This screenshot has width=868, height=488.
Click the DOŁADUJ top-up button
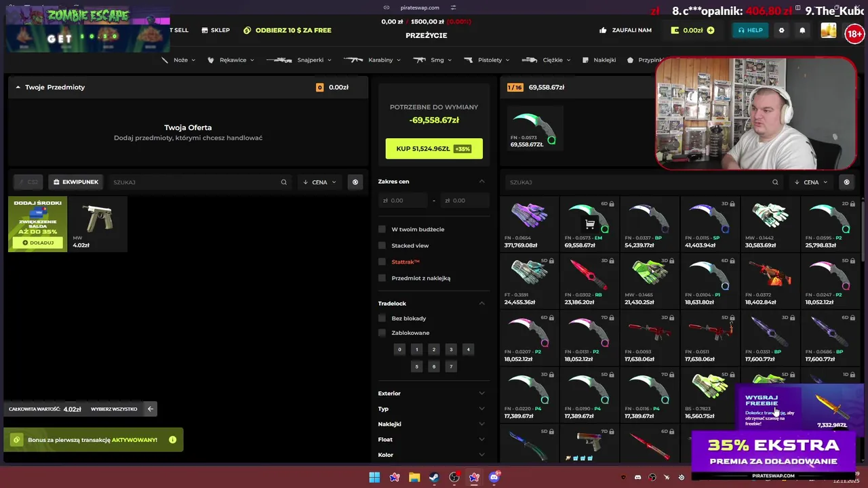[38, 243]
